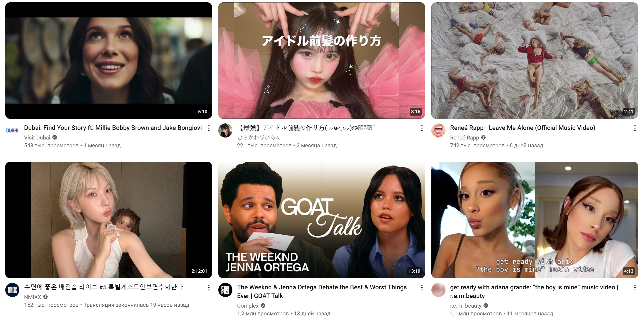Click the 2:12:01 duration badge
Viewport: 644px width, 316px height.
[199, 271]
